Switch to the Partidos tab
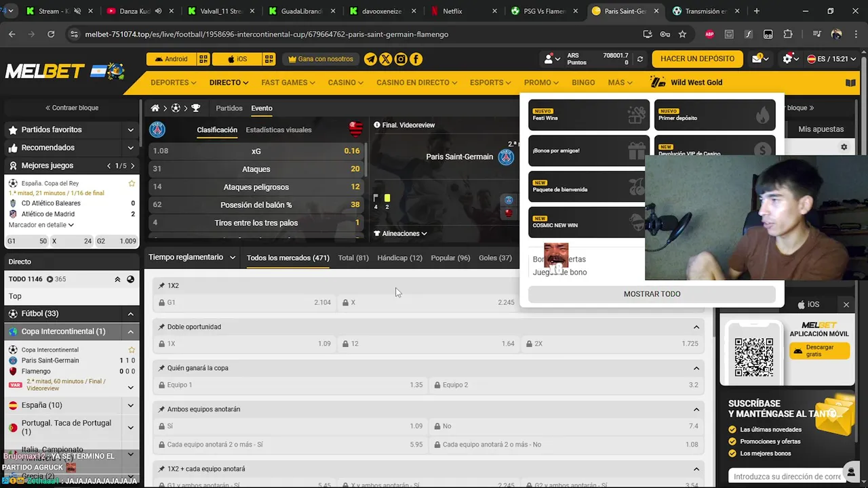The image size is (868, 488). coord(229,108)
